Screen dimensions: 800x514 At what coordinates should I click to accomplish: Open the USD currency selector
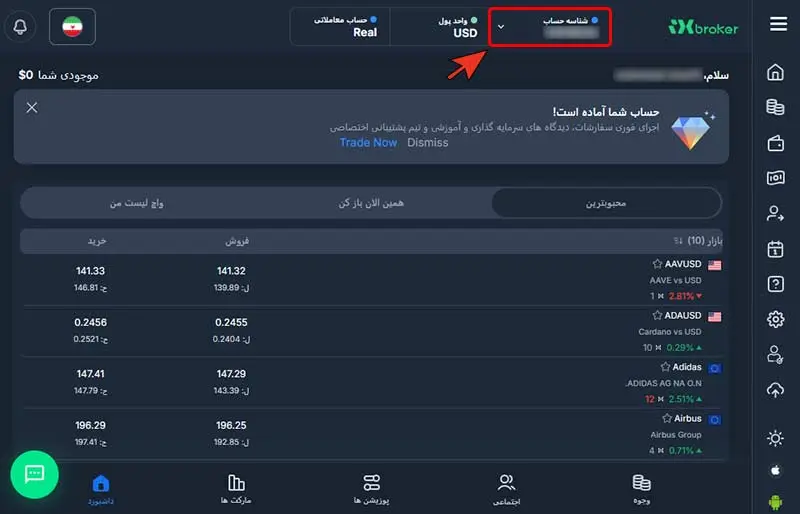(439, 27)
